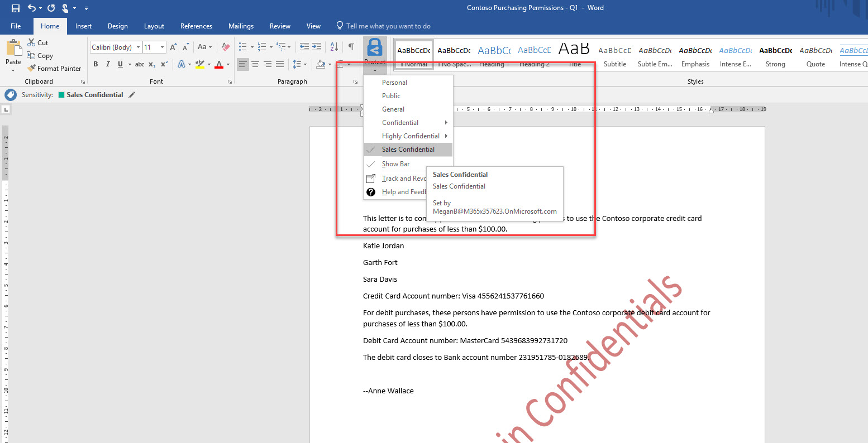Click the Format Painter brush icon
The image size is (868, 443).
tap(31, 68)
